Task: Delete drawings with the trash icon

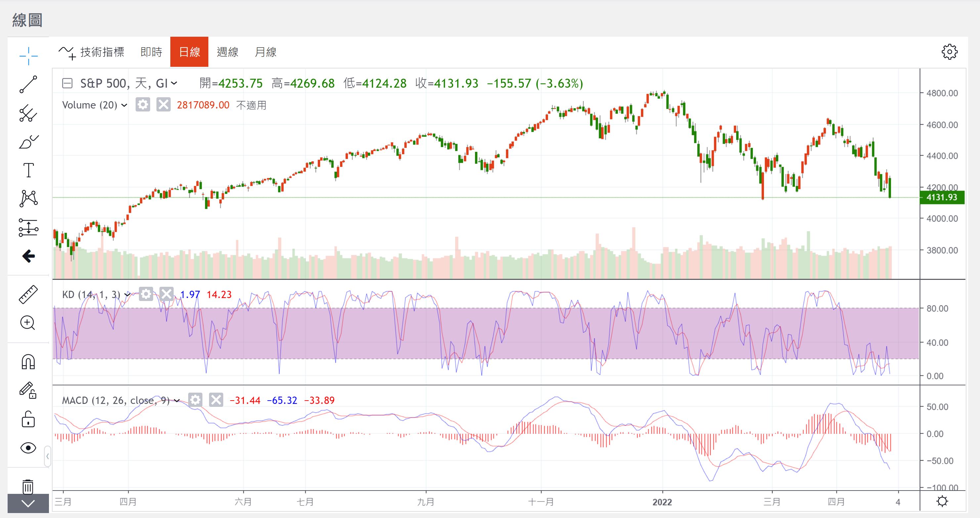Action: tap(28, 486)
